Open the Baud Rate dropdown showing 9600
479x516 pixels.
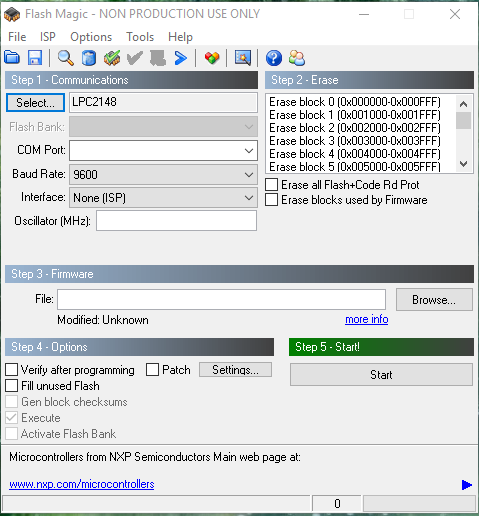coord(163,174)
